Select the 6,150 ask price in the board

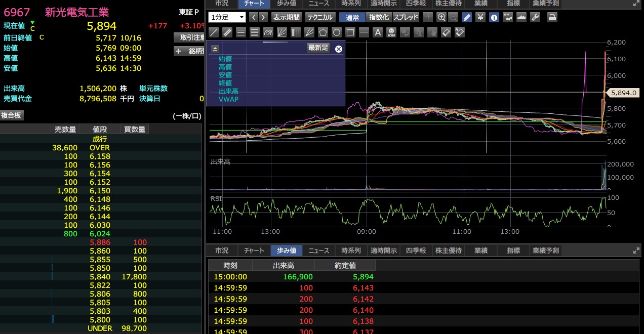tap(100, 191)
